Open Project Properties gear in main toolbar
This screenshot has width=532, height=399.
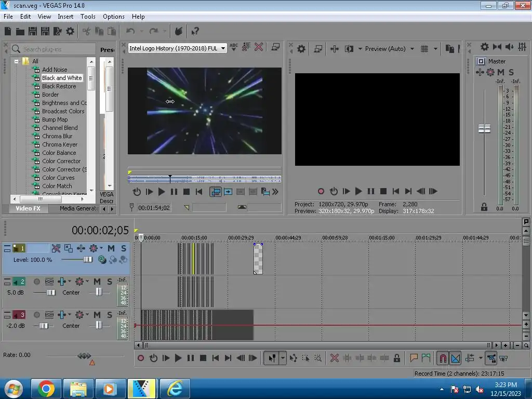click(70, 31)
